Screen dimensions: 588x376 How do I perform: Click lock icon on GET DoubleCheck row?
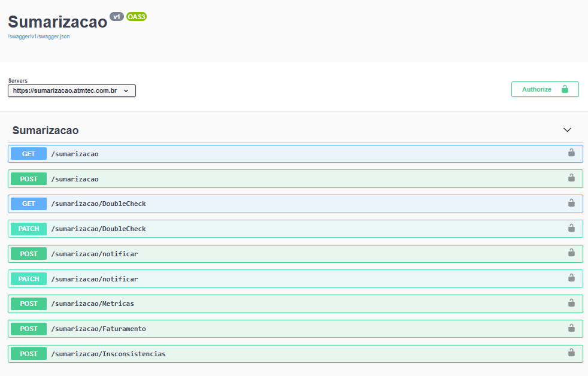571,204
